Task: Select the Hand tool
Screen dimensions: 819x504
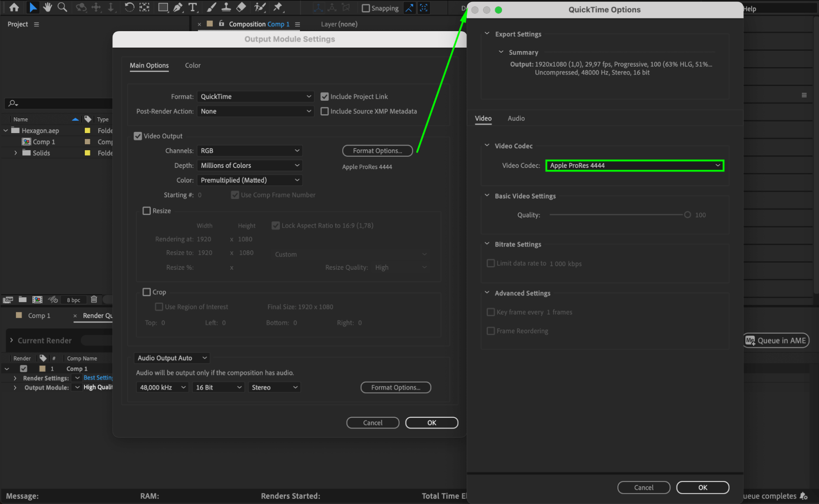Action: coord(48,7)
